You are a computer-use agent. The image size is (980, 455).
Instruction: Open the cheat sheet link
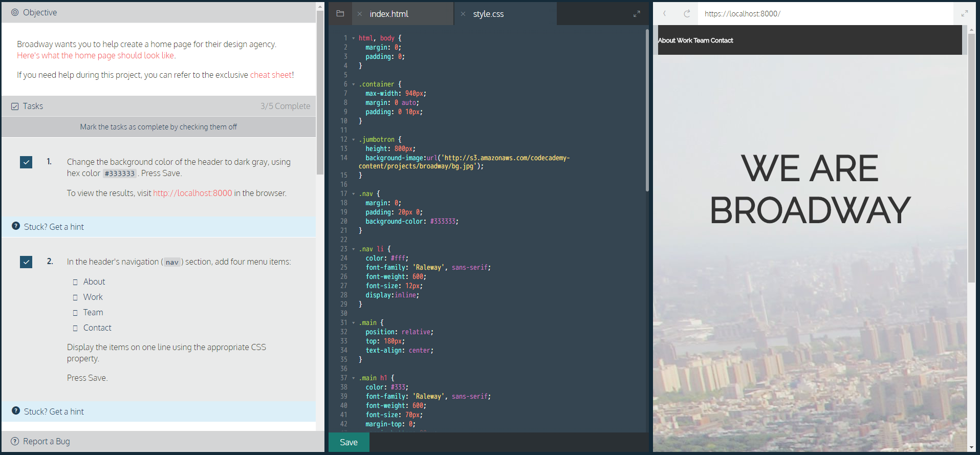[x=270, y=75]
